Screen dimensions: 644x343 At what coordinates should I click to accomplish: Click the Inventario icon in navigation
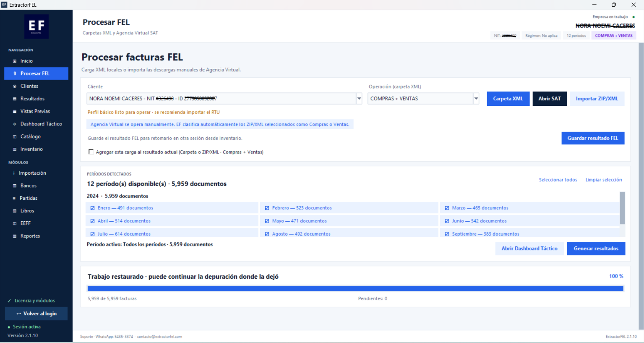[15, 149]
